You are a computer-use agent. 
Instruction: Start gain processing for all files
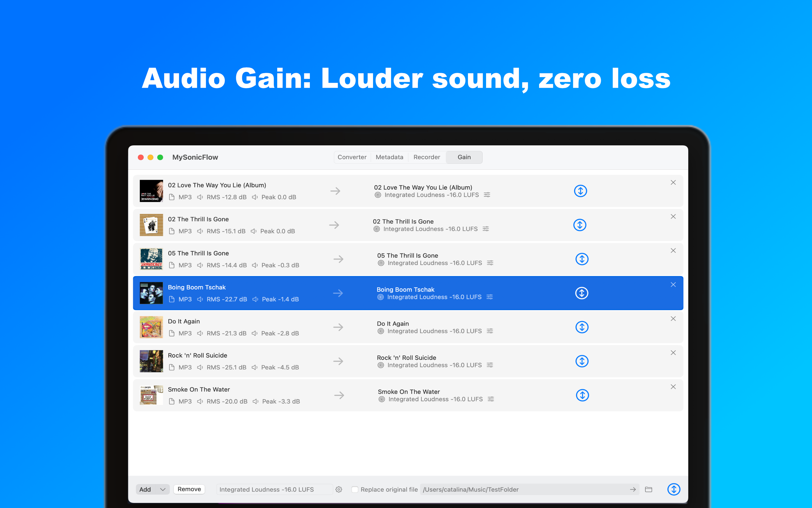click(674, 490)
